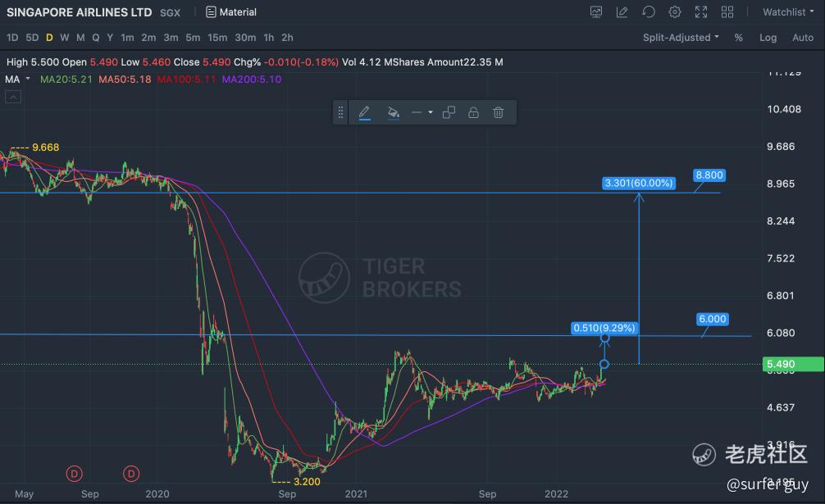Viewport: 825px width, 504px height.
Task: Choose the 1h interval
Action: (x=269, y=38)
